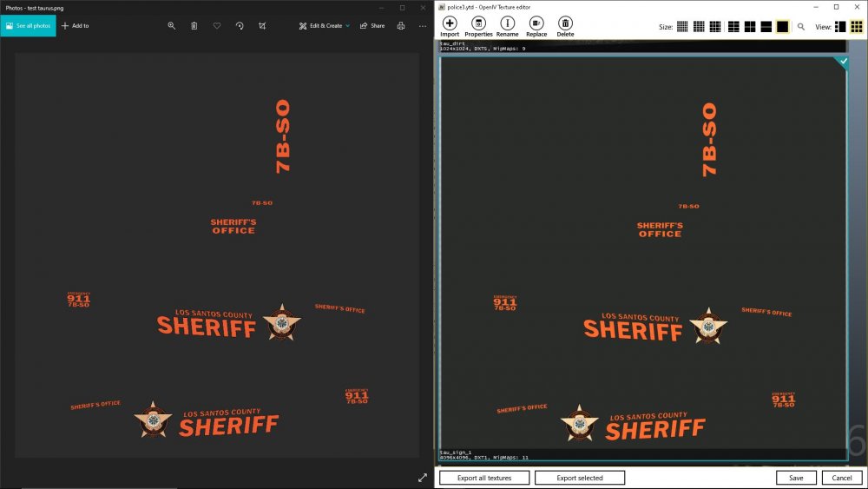Select the largest single-tile thumbnail size

click(x=782, y=27)
